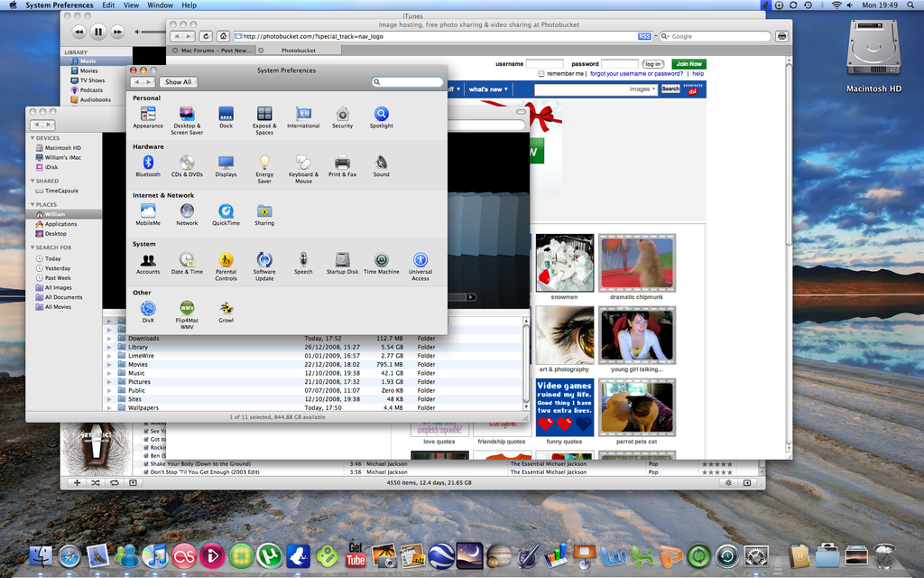Open the Displays preference pane

coord(226,166)
